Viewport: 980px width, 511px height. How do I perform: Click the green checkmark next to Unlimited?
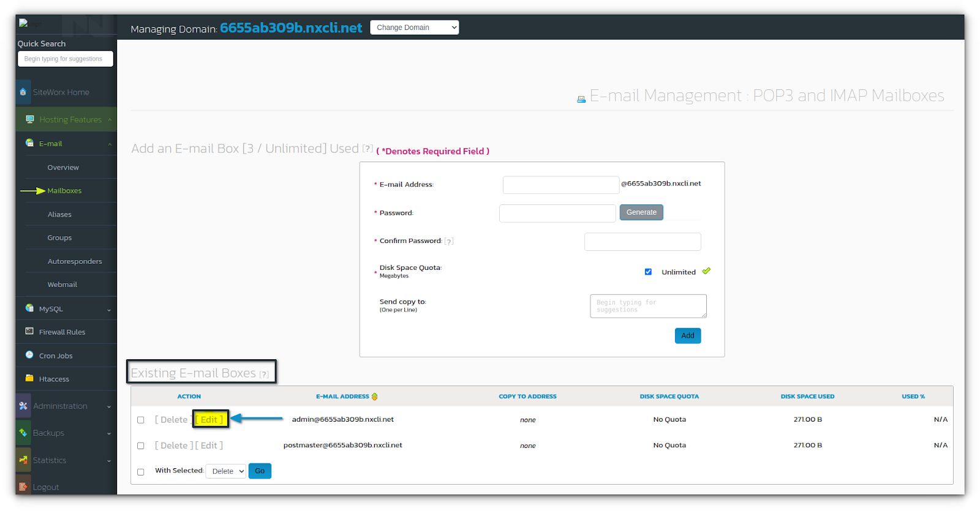click(706, 271)
